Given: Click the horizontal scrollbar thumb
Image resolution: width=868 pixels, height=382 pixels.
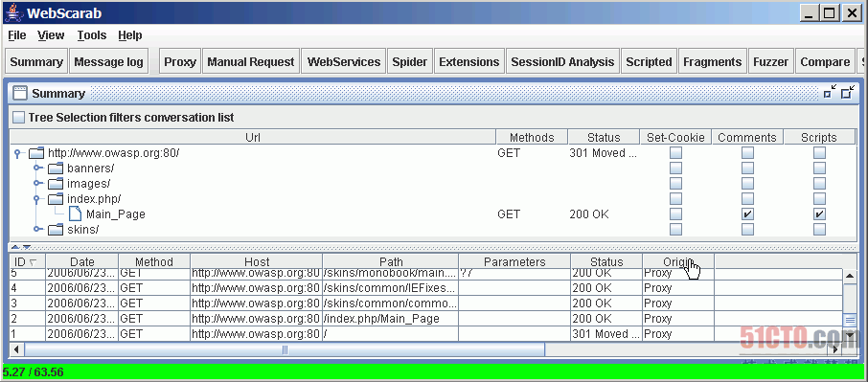Looking at the screenshot, I should point(285,349).
